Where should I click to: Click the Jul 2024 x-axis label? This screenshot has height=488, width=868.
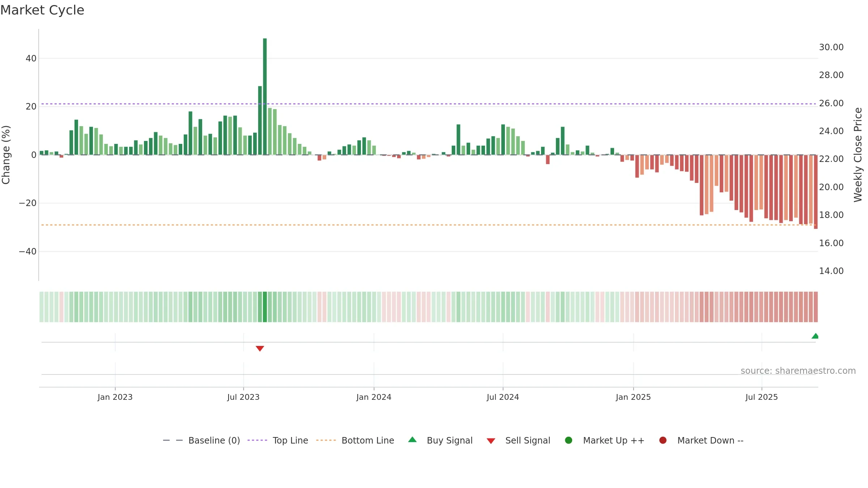(x=503, y=397)
